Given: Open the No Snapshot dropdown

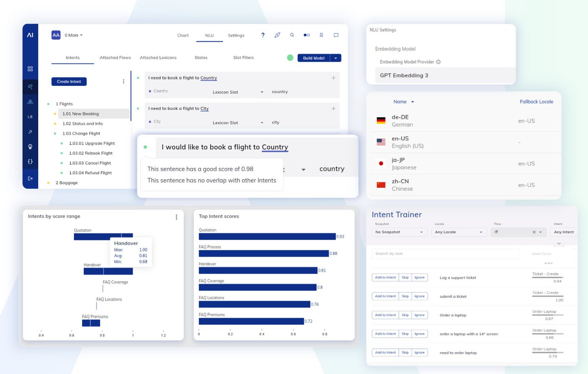Looking at the screenshot, I should 399,232.
